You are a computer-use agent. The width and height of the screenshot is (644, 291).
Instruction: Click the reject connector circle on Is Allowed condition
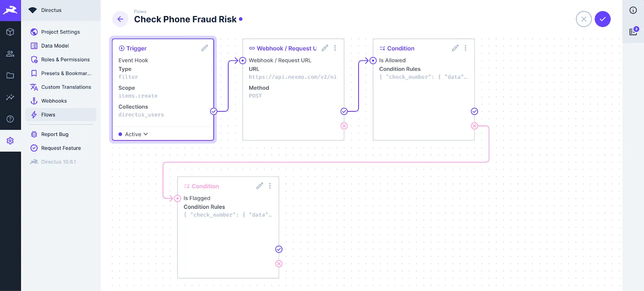coord(474,125)
